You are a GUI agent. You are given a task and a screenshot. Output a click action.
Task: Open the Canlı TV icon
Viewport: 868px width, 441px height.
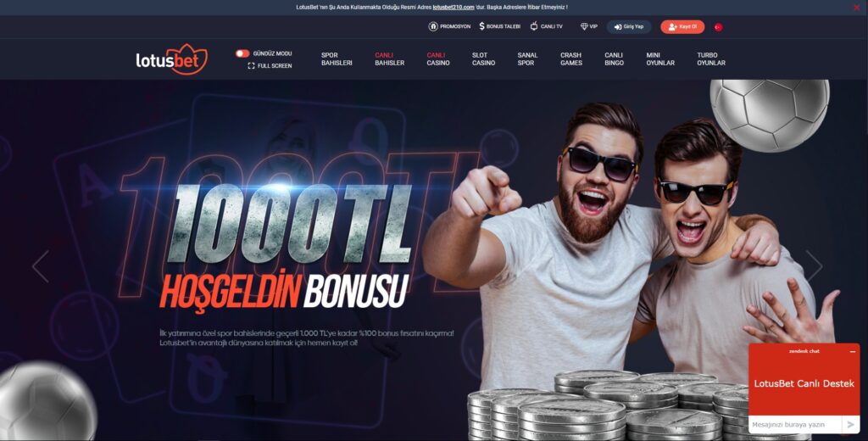[534, 26]
